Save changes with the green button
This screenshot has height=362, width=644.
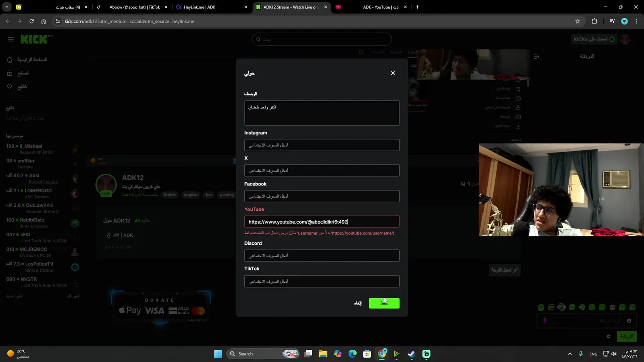pos(384,303)
